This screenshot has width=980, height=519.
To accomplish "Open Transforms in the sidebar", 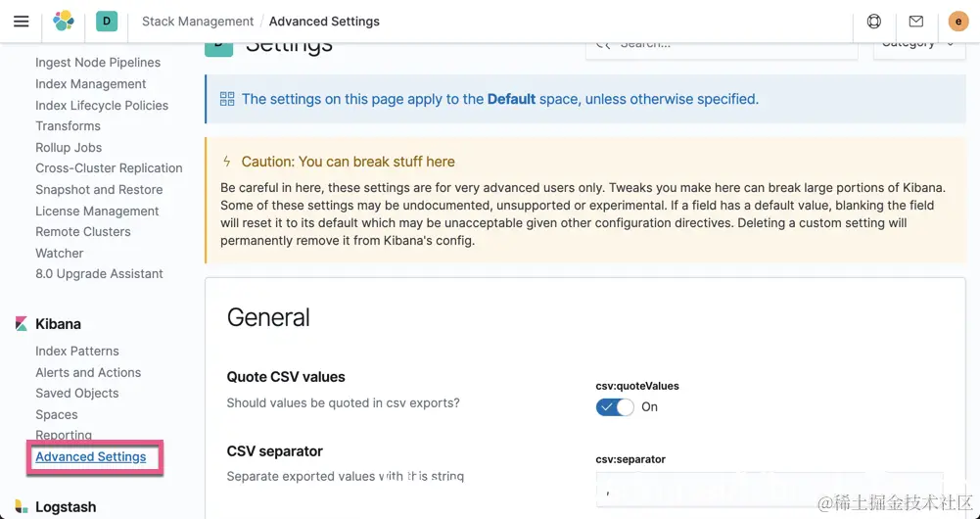I will click(x=69, y=126).
